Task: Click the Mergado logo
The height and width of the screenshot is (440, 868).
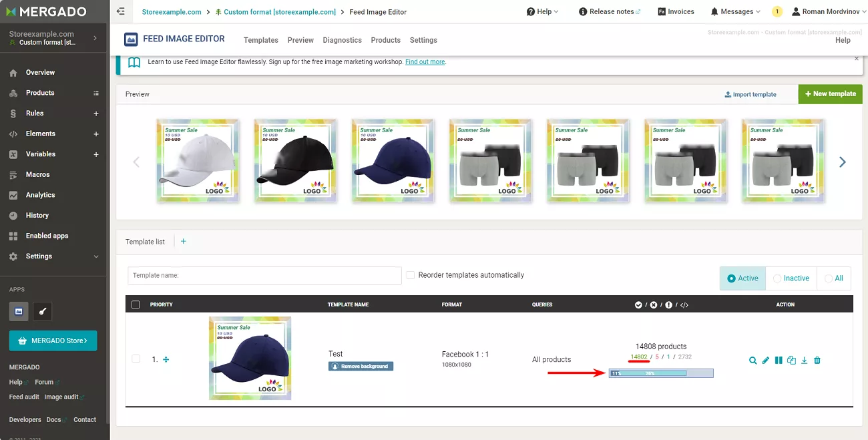Action: pos(47,11)
